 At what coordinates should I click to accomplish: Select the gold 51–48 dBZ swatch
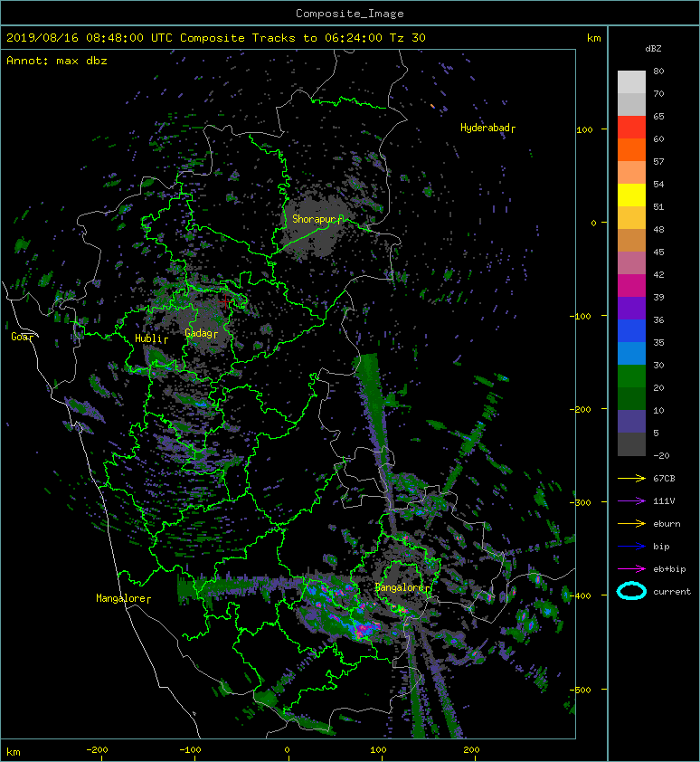pyautogui.click(x=631, y=218)
